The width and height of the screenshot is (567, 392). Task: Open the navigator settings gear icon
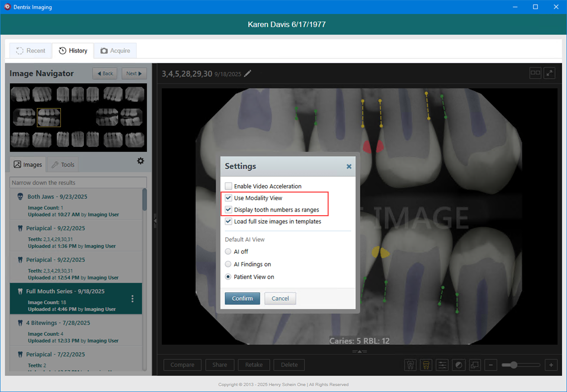point(140,161)
